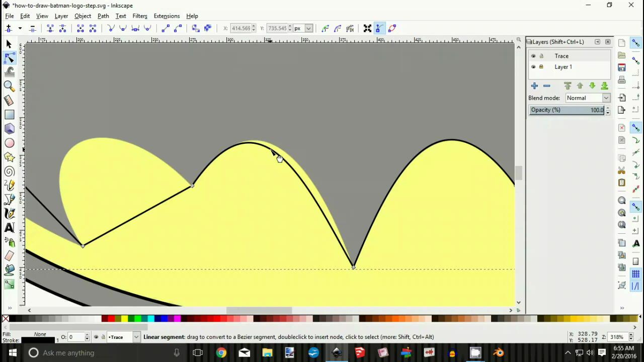The height and width of the screenshot is (362, 644).
Task: Toggle status bar layer visibility eye
Action: [x=96, y=337]
